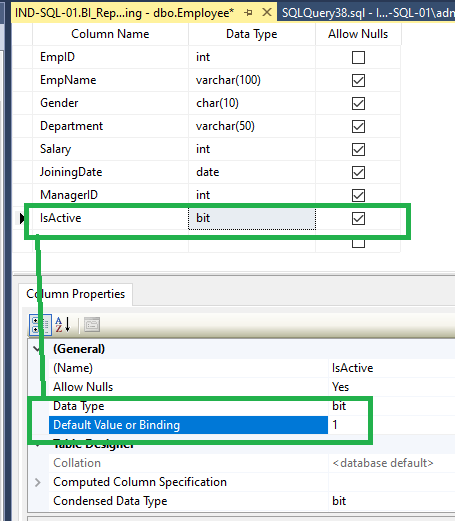Switch to the SQLQuery38.sql tab

point(367,13)
